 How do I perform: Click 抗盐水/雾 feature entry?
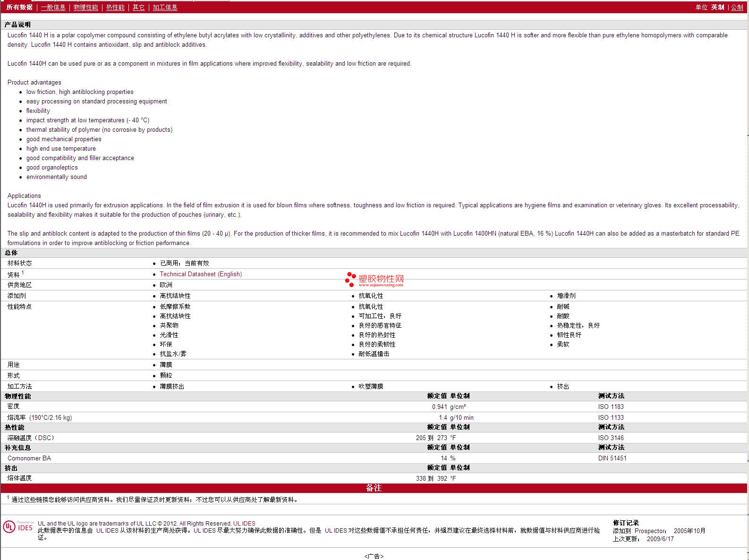pos(173,354)
